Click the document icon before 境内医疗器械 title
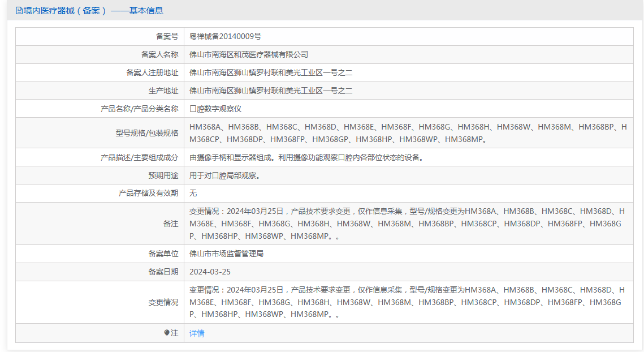 click(19, 11)
